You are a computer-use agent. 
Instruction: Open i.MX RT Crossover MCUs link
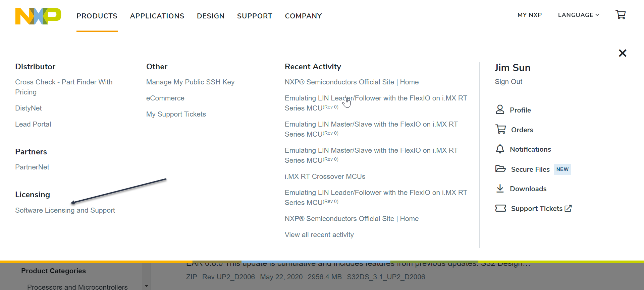[325, 176]
